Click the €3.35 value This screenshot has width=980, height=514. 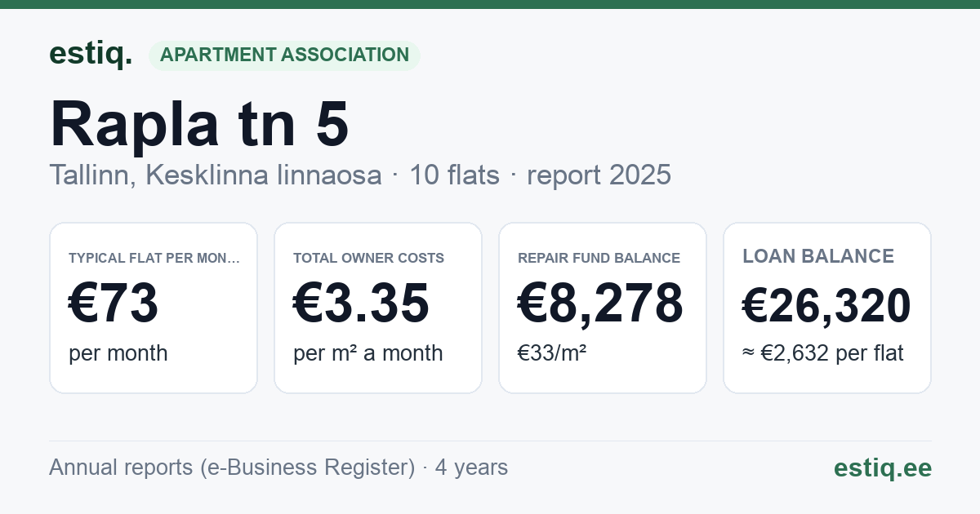[361, 303]
